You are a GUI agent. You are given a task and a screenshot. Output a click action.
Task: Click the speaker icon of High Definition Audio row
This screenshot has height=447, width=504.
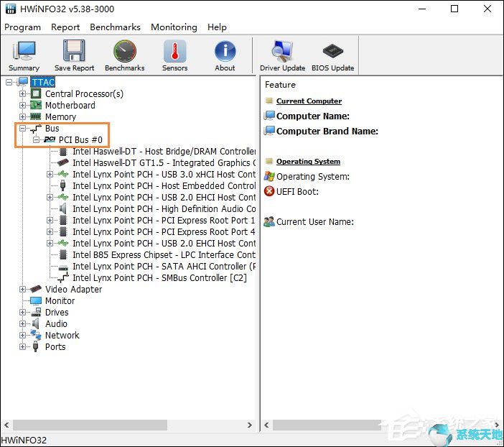coord(63,208)
